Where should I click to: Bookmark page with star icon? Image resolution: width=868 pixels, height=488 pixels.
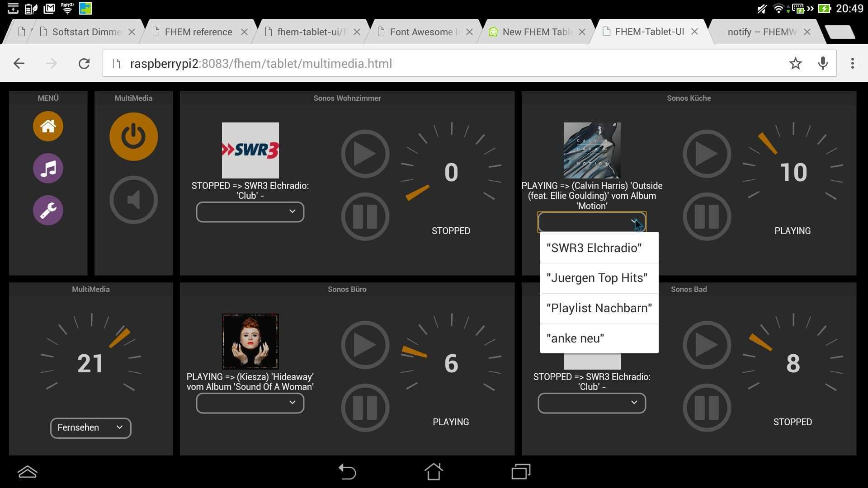coord(795,64)
